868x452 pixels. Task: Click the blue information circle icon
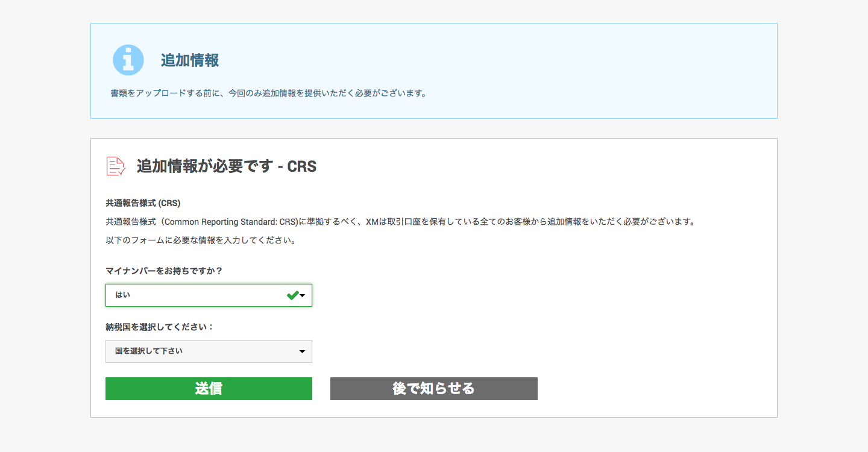128,60
